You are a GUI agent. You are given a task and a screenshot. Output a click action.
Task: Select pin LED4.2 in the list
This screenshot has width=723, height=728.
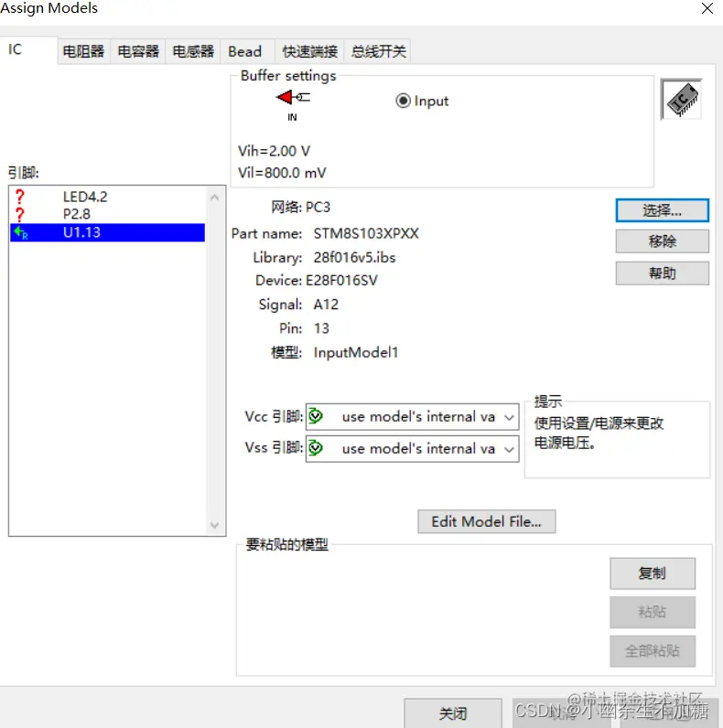click(107, 197)
